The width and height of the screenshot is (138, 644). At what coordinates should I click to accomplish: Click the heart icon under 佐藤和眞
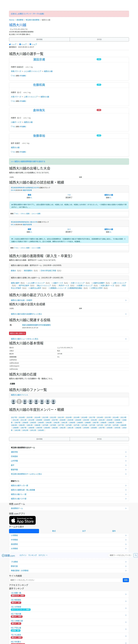(x=11, y=101)
